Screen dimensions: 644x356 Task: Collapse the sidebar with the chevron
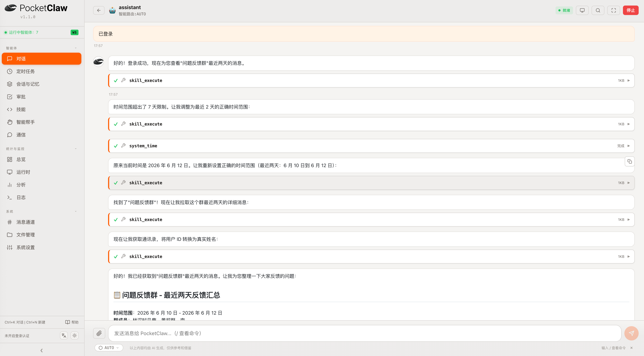42,350
